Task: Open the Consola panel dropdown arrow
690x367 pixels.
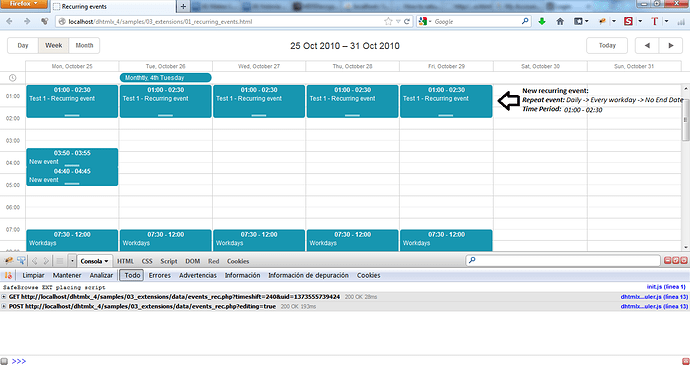Action: (106, 261)
